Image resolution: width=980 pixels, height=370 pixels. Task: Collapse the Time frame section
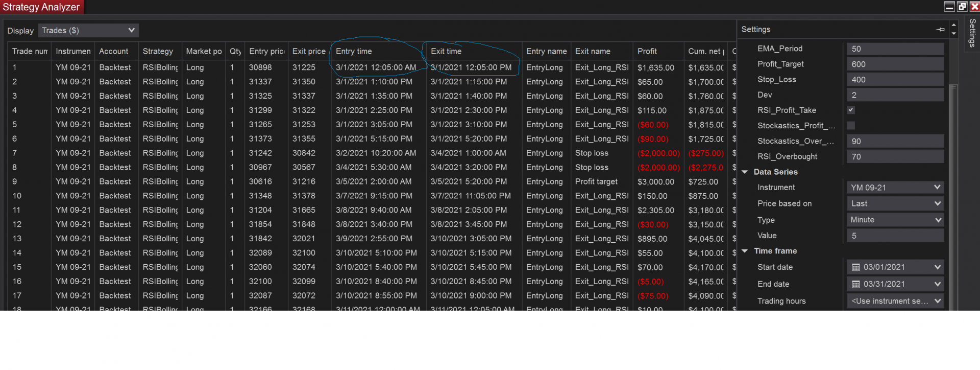(745, 251)
